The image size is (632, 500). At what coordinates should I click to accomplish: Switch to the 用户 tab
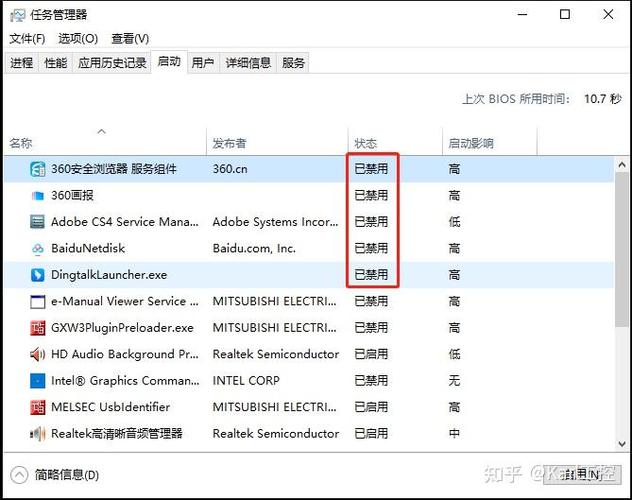[203, 63]
